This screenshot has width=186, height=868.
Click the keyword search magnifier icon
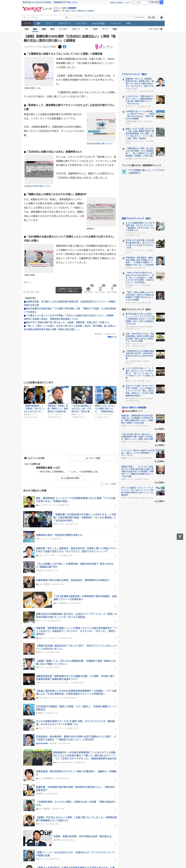click(x=66, y=17)
